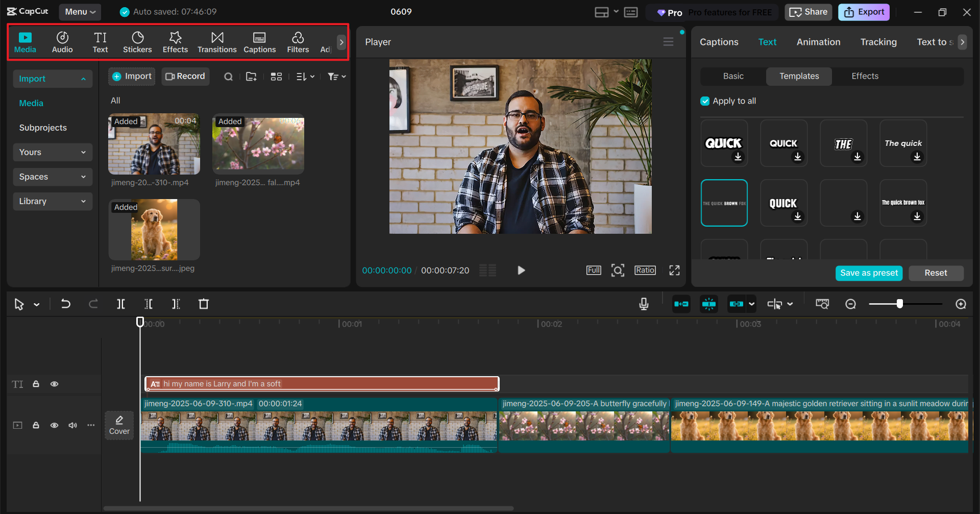Viewport: 980px width, 514px height.
Task: Open the Stickers panel
Action: tap(137, 42)
